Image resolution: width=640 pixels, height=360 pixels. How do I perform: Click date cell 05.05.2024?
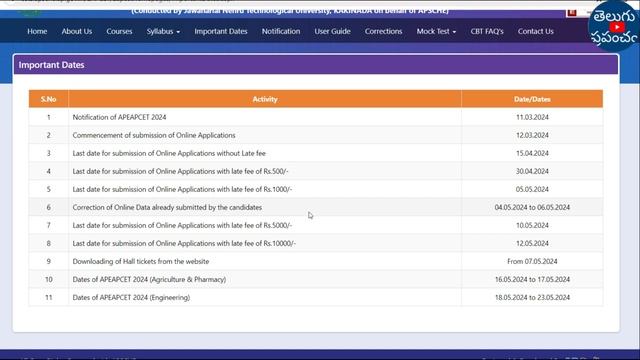point(532,189)
